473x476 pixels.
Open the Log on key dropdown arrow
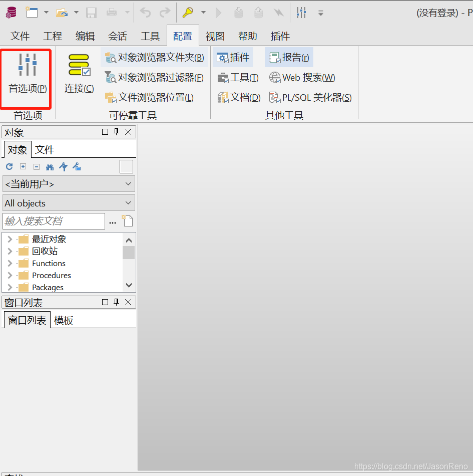203,13
